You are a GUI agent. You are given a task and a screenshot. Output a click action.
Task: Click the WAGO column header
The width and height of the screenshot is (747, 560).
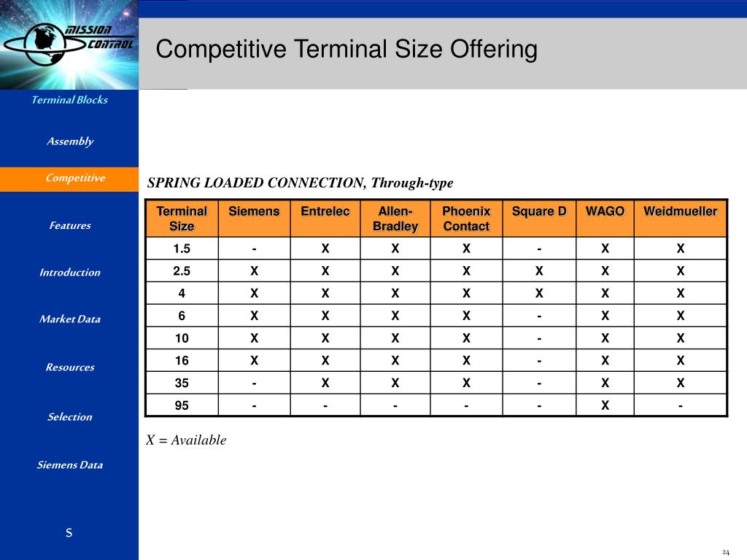coord(605,219)
